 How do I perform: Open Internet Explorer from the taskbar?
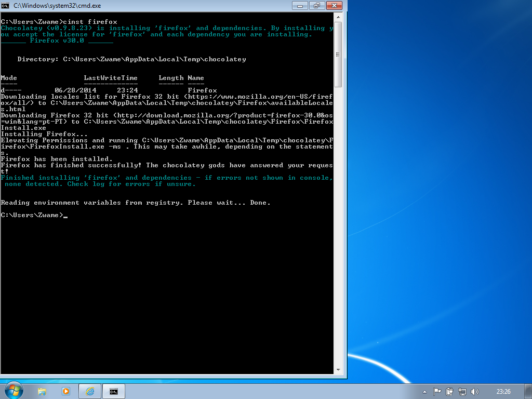90,392
